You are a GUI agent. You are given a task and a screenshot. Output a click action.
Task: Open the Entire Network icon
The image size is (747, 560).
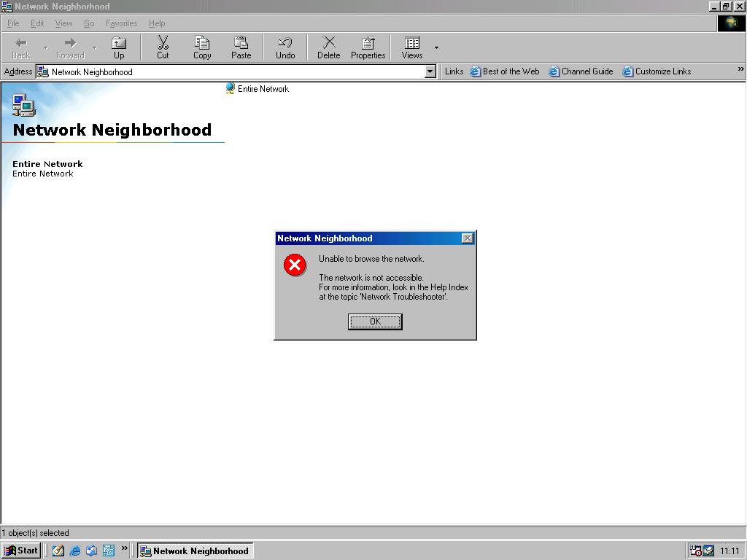pos(229,88)
